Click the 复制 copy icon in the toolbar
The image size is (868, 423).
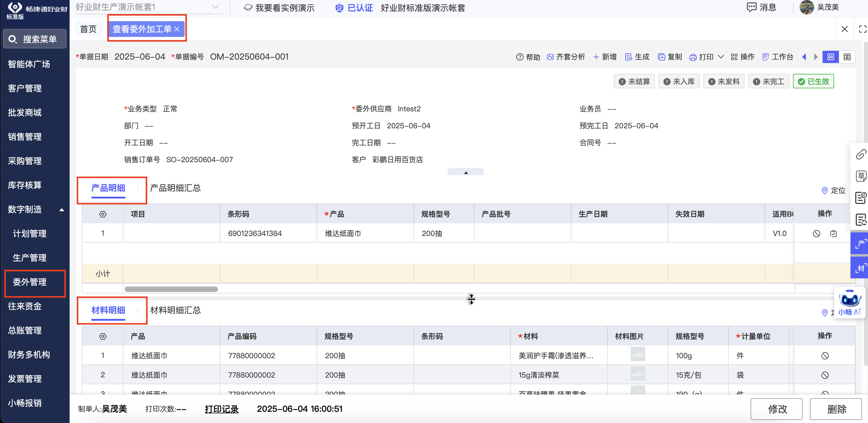click(662, 57)
